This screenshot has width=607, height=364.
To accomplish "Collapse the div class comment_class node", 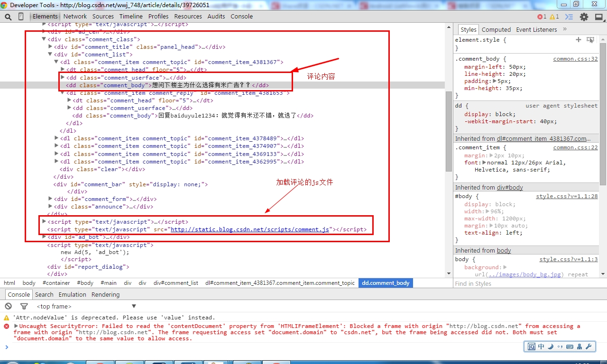I will [x=44, y=39].
